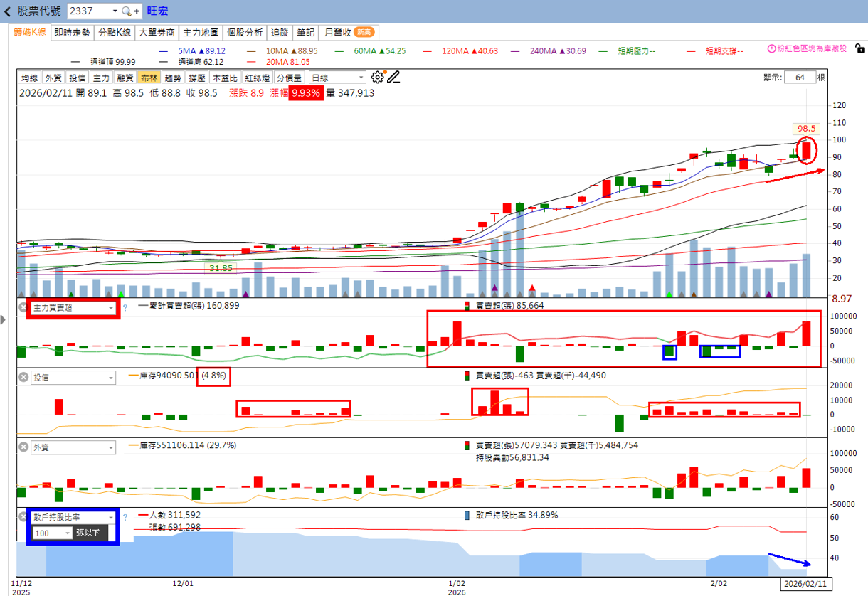Open the 日線 period dropdown

337,78
